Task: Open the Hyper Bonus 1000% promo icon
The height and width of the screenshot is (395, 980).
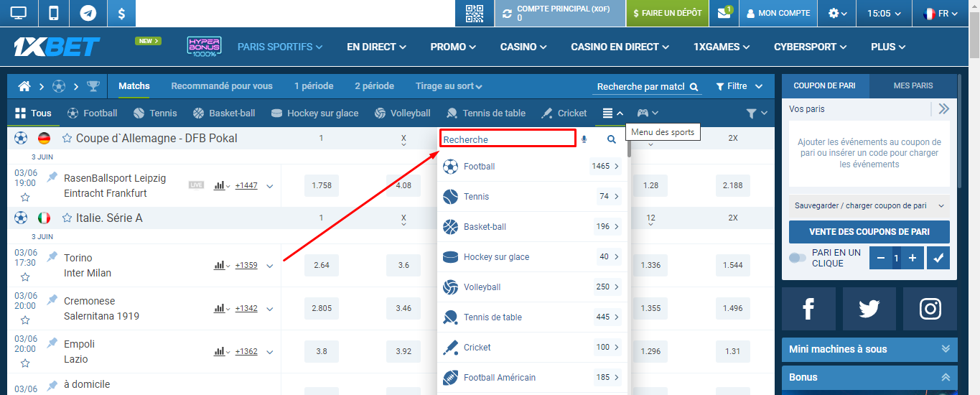Action: point(204,47)
